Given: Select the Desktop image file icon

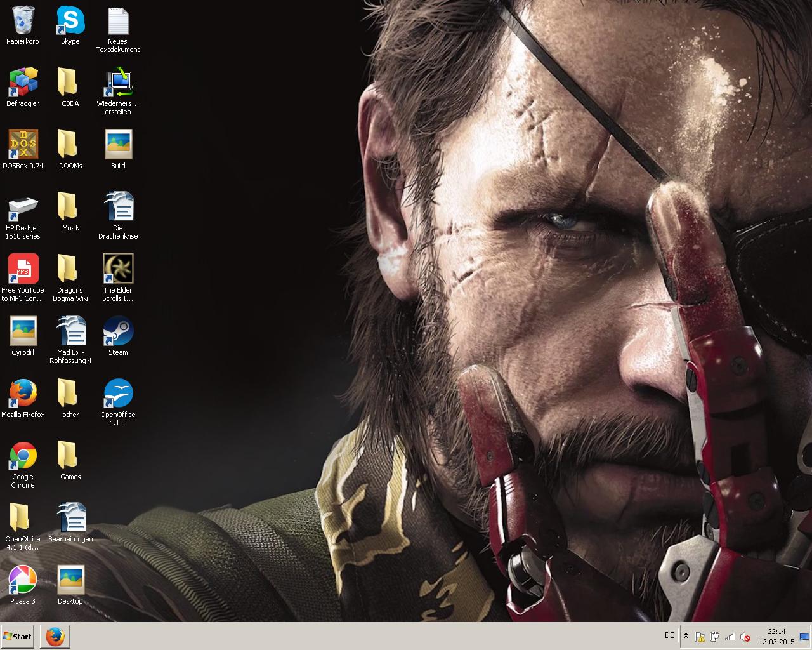Looking at the screenshot, I should 70,580.
